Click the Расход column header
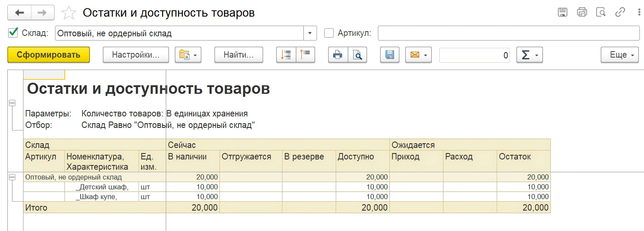644x231 pixels. point(470,161)
